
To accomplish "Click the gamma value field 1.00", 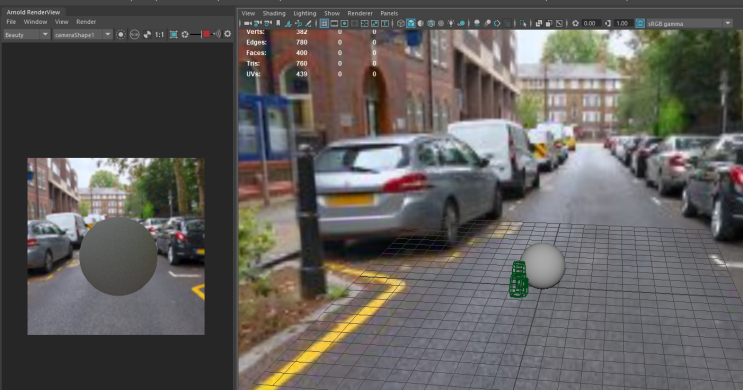I will click(623, 23).
